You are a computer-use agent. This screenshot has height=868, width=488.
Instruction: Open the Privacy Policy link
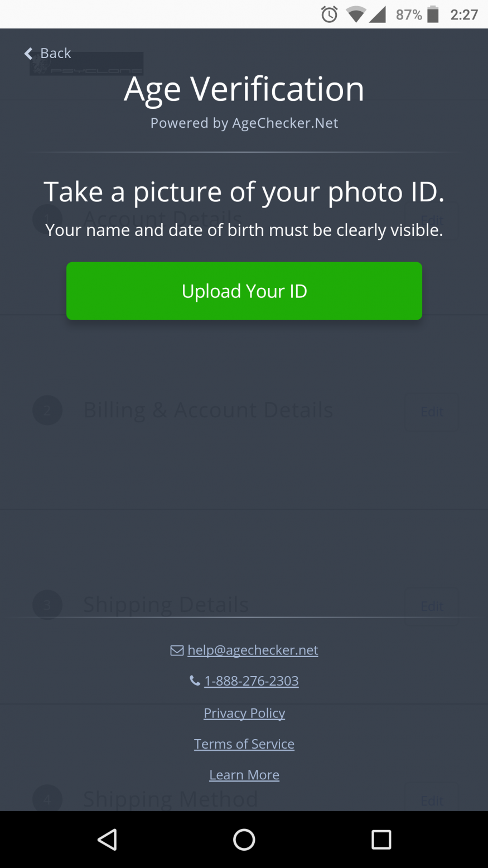[x=244, y=713]
